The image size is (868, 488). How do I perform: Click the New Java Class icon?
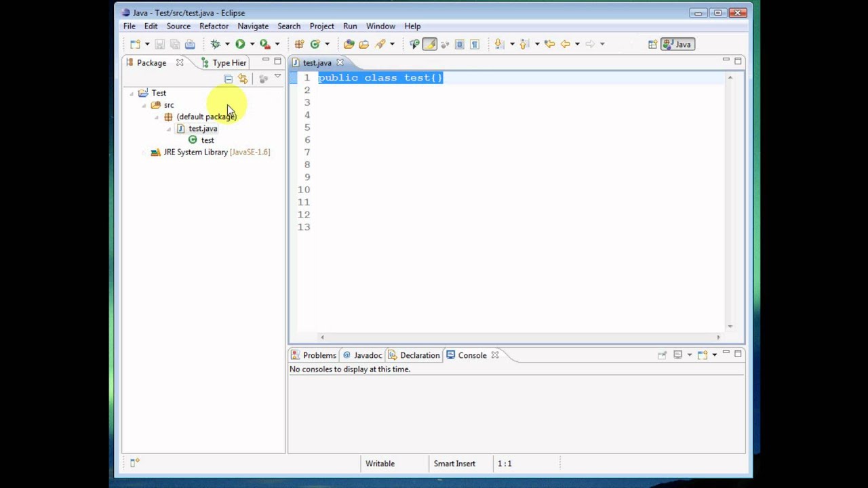click(315, 44)
